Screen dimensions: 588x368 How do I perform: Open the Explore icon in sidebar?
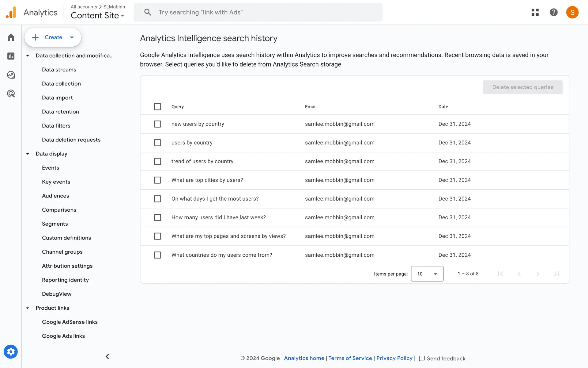[x=11, y=75]
